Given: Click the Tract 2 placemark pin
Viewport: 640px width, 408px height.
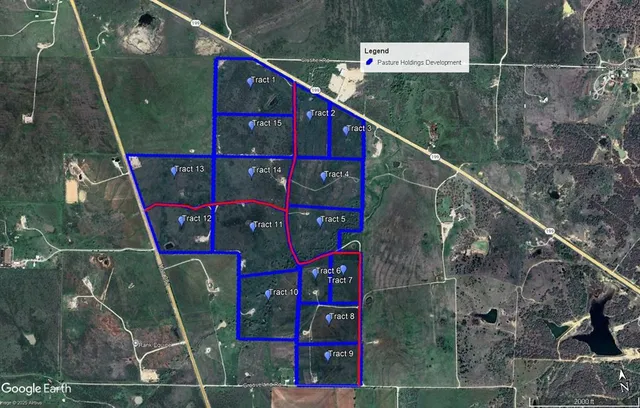Looking at the screenshot, I should coord(310,114).
